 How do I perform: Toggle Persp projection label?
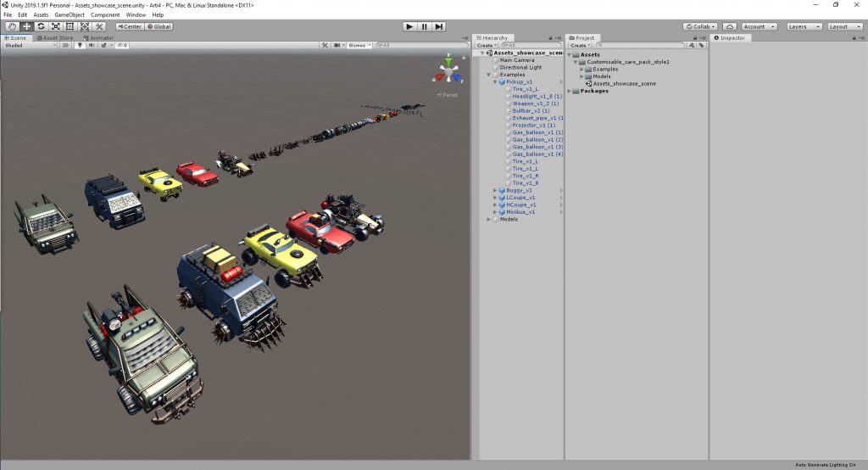tap(448, 95)
